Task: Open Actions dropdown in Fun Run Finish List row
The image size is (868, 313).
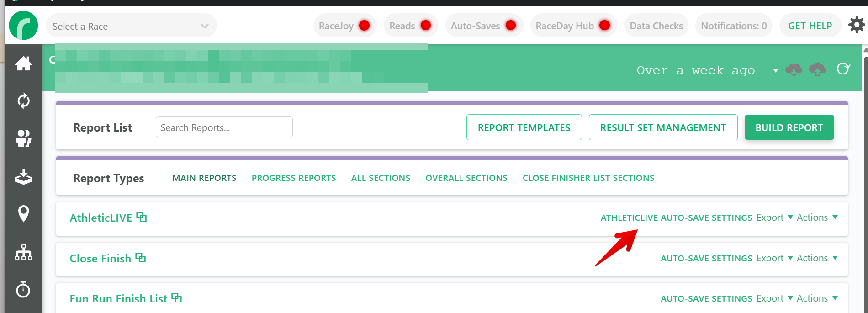Action: (817, 298)
